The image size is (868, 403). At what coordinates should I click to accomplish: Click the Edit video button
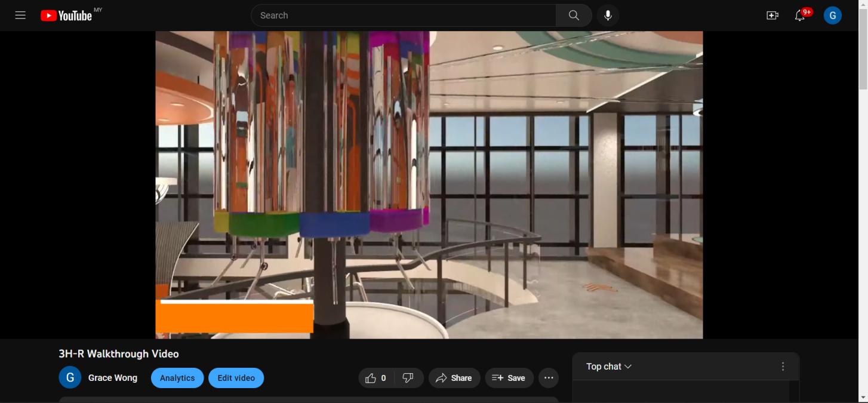pos(236,378)
